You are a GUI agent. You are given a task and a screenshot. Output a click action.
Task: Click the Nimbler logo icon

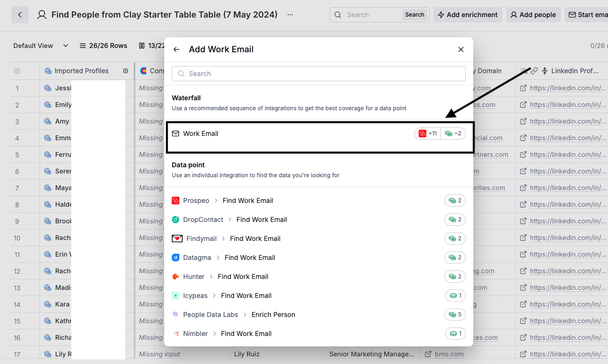pyautogui.click(x=176, y=334)
